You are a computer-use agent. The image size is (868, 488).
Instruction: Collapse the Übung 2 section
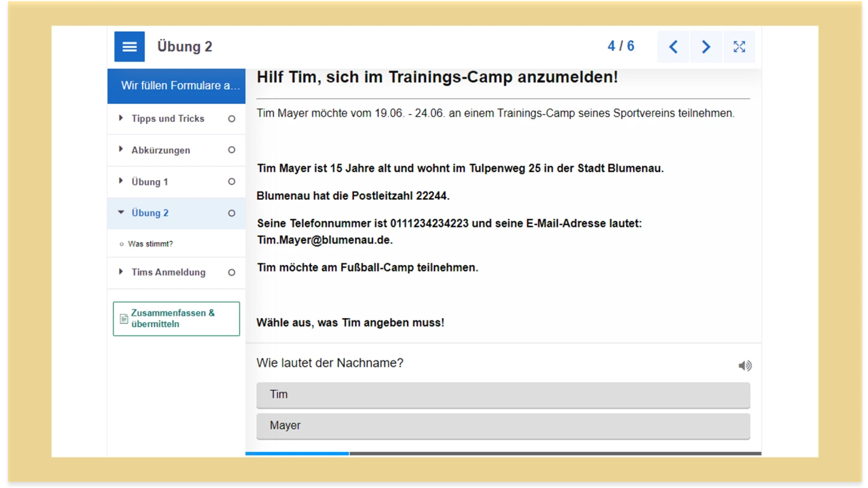(x=121, y=213)
